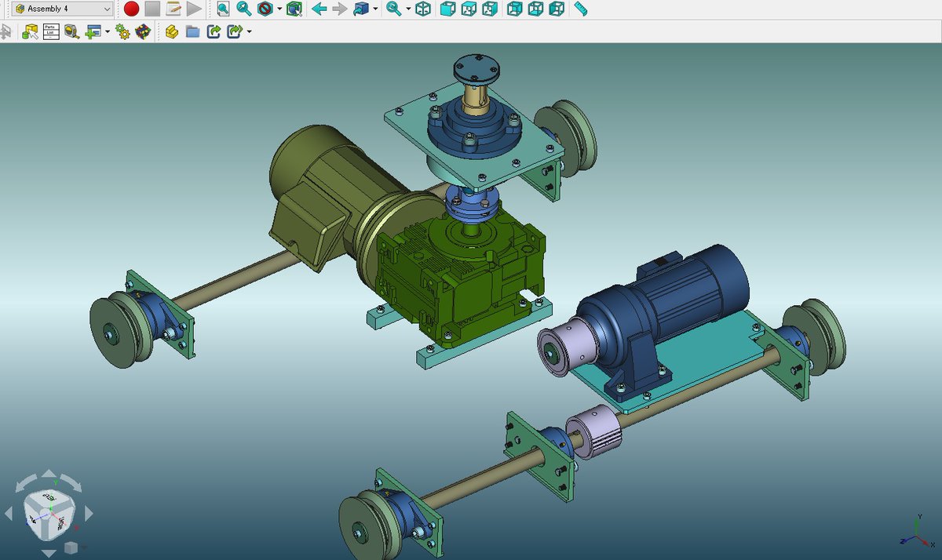This screenshot has height=560, width=942.
Task: Click the gray Play arrow
Action: 195,9
